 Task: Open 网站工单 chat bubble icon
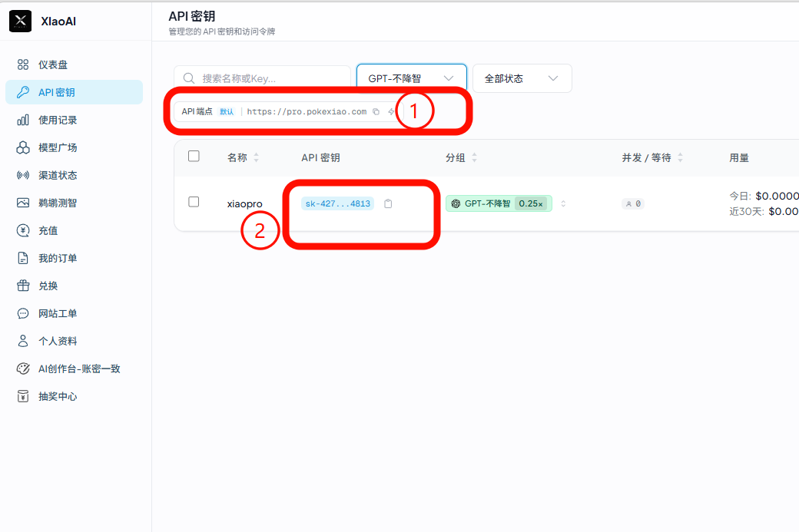[x=23, y=314]
